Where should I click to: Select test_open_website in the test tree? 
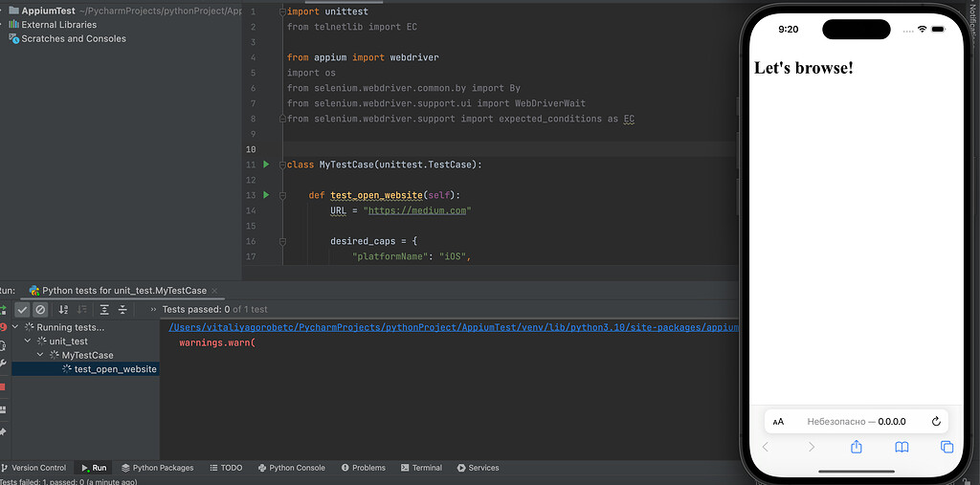pos(115,369)
